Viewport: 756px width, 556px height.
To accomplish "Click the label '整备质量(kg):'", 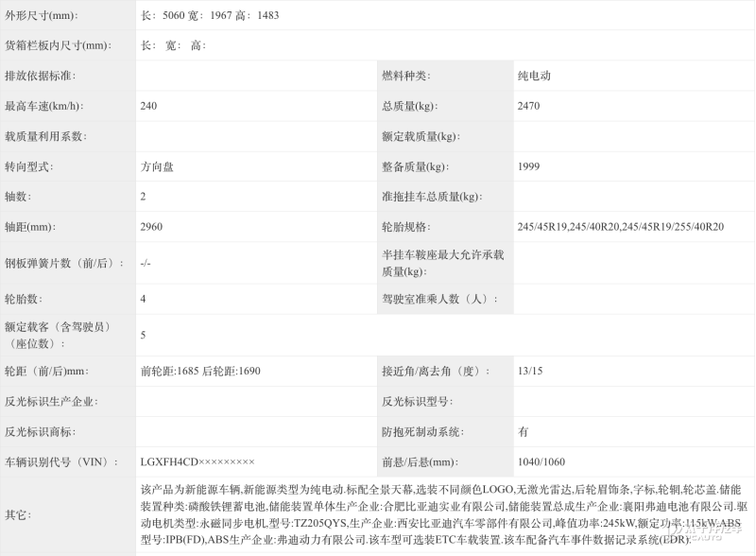I will point(415,167).
